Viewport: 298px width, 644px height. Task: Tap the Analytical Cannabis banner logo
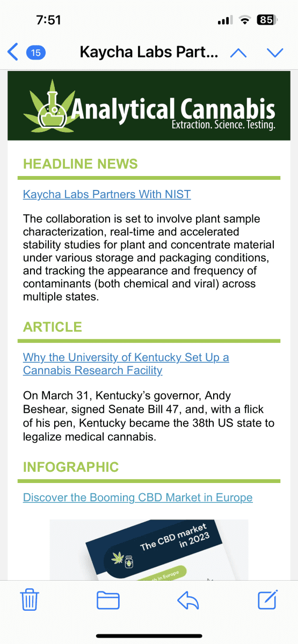coord(149,106)
